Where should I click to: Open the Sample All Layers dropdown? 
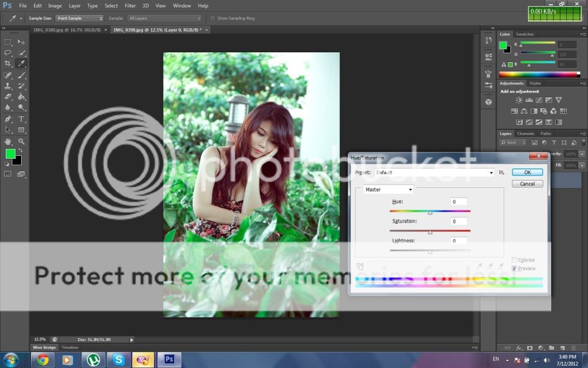(165, 18)
